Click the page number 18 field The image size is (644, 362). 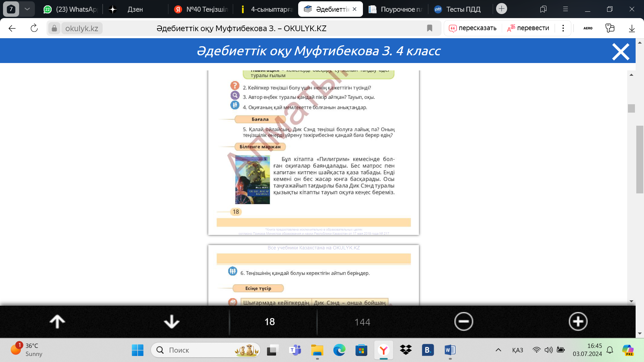pyautogui.click(x=270, y=322)
